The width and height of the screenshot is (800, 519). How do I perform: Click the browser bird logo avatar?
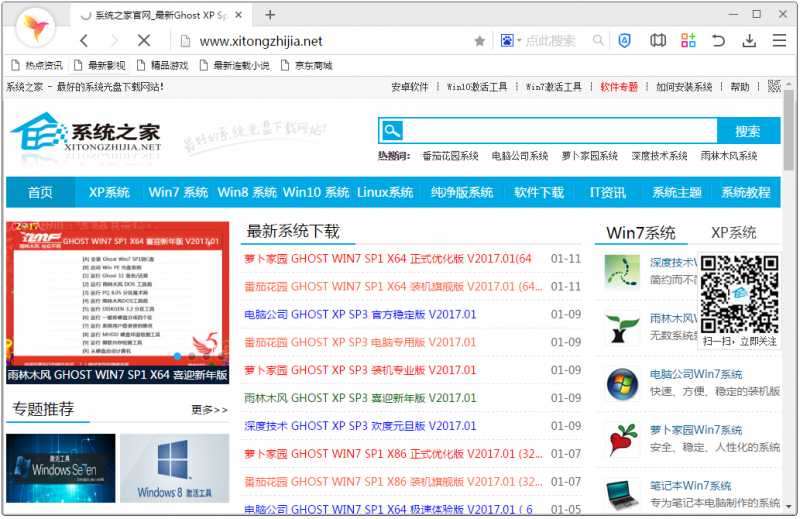point(35,28)
